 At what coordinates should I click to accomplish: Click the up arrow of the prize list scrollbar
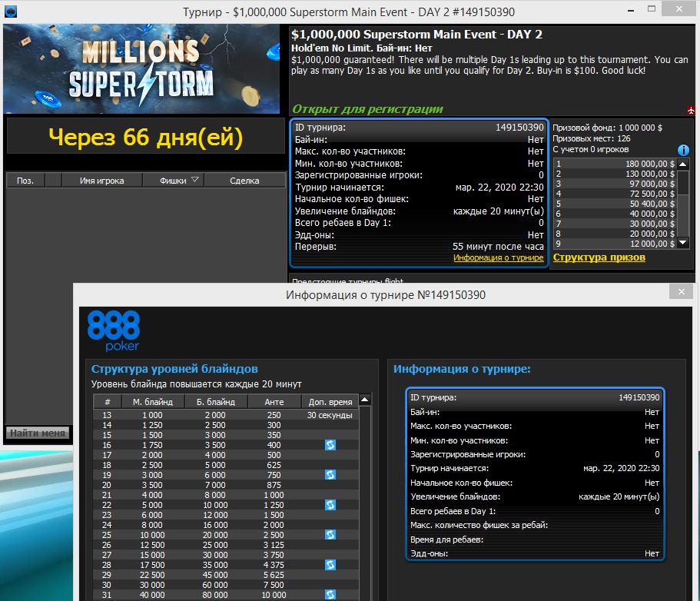pos(683,164)
